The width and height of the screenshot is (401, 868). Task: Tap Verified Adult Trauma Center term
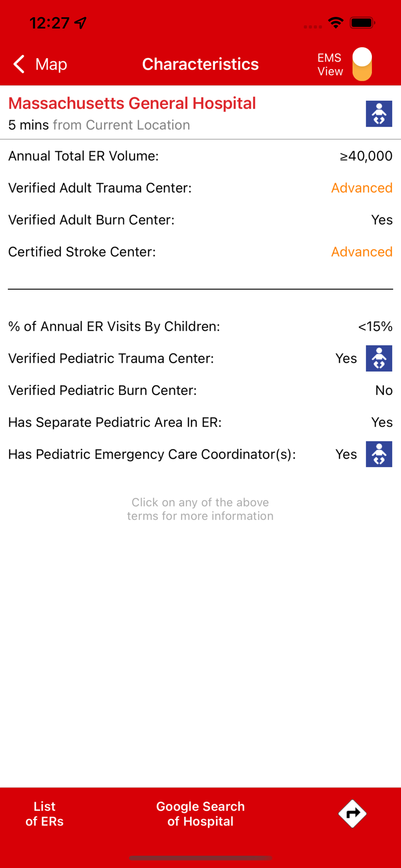point(100,188)
